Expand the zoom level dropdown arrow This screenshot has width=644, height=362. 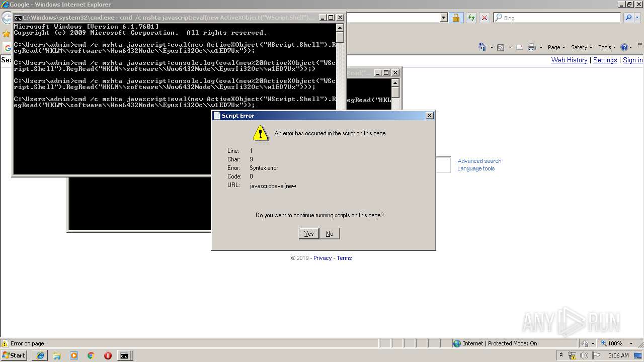click(631, 343)
